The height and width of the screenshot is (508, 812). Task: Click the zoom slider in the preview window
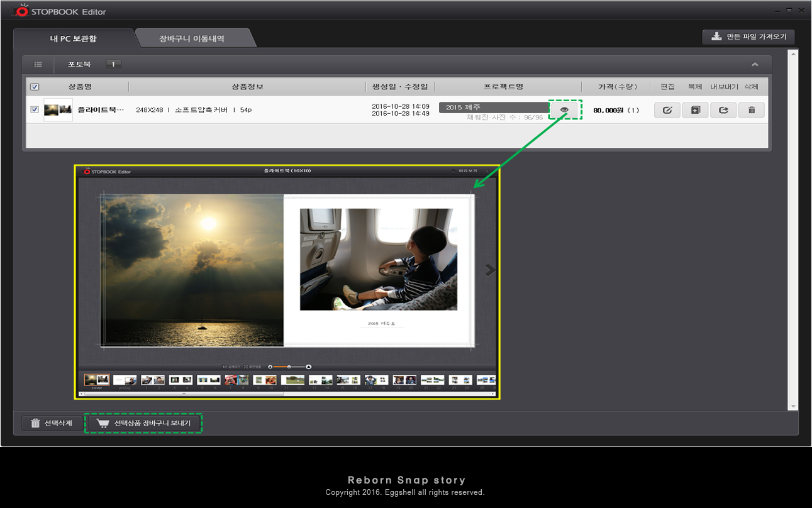[289, 367]
